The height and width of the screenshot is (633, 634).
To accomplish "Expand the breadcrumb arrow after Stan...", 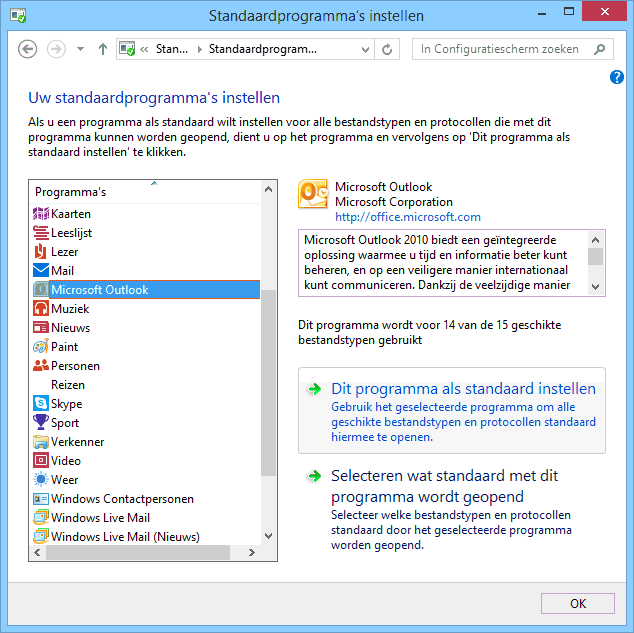I will click(199, 49).
